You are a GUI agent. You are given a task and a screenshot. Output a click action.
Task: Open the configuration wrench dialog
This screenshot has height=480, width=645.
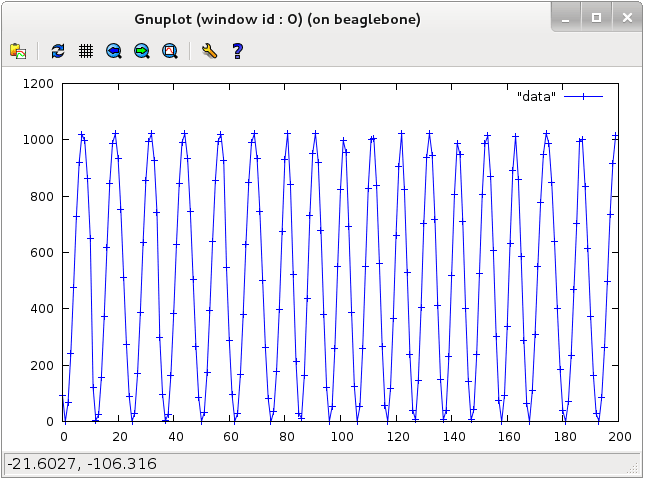209,51
